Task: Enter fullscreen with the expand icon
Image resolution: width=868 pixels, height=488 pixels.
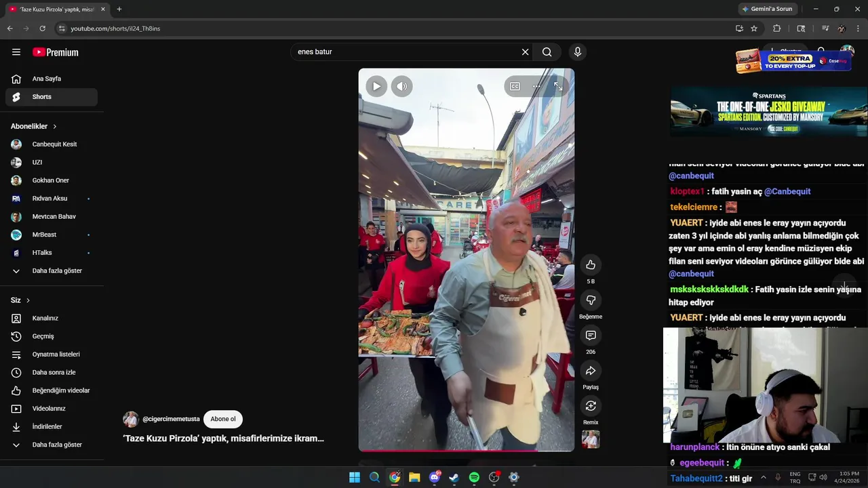Action: (x=558, y=86)
